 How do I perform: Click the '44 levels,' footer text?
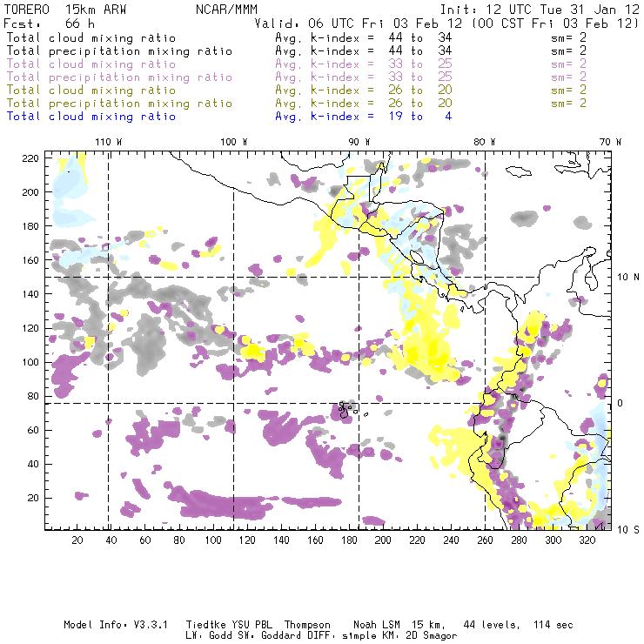click(x=492, y=625)
